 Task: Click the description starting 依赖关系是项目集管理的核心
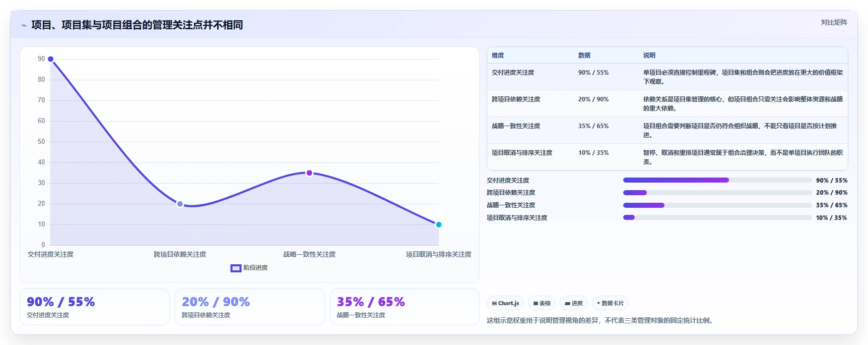pyautogui.click(x=743, y=104)
